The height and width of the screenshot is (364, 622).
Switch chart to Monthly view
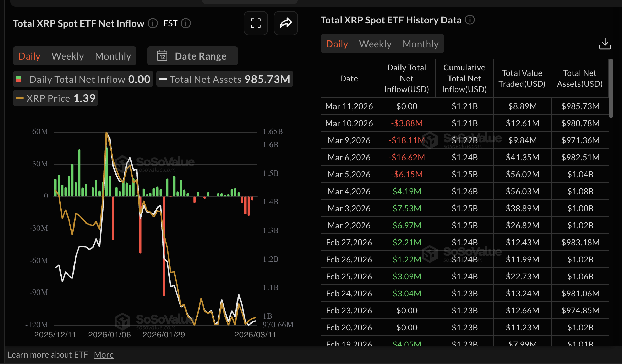click(x=113, y=56)
